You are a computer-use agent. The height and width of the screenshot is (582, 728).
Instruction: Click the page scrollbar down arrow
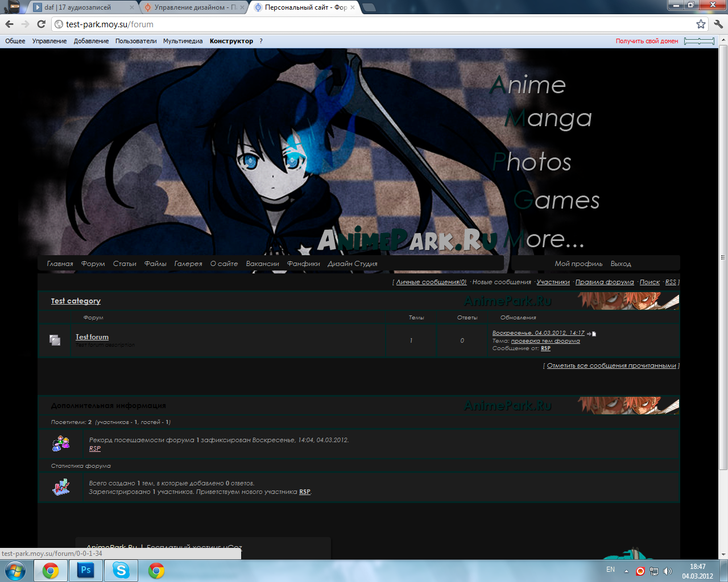723,555
